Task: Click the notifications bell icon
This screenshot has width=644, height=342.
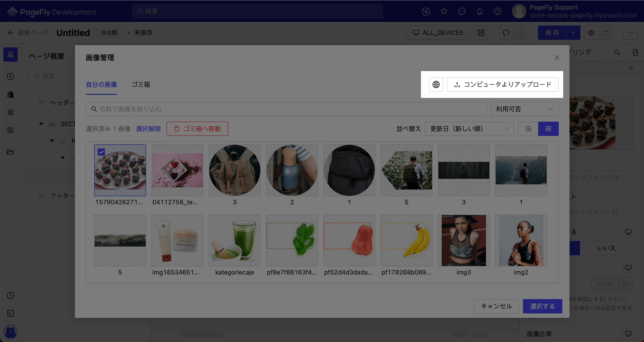Action: point(480,11)
